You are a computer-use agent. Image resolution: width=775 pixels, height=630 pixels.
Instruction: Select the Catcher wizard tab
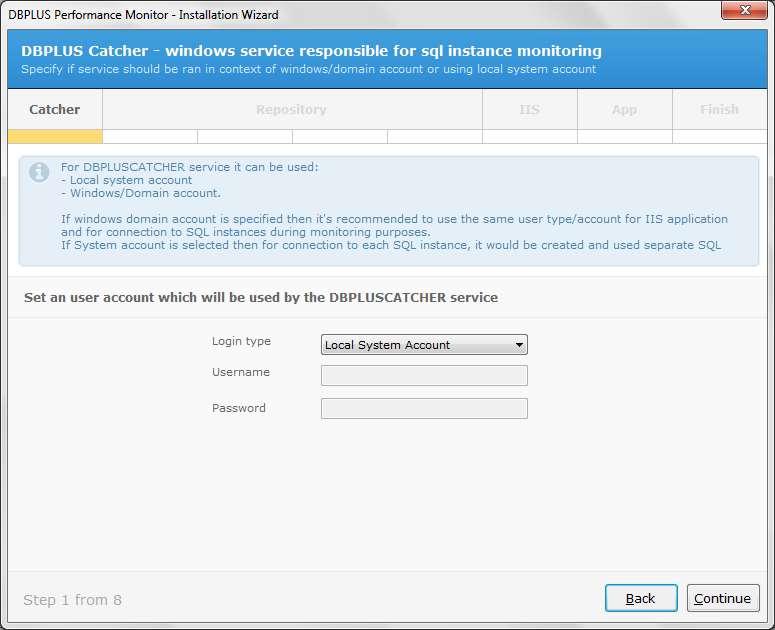pyautogui.click(x=55, y=109)
